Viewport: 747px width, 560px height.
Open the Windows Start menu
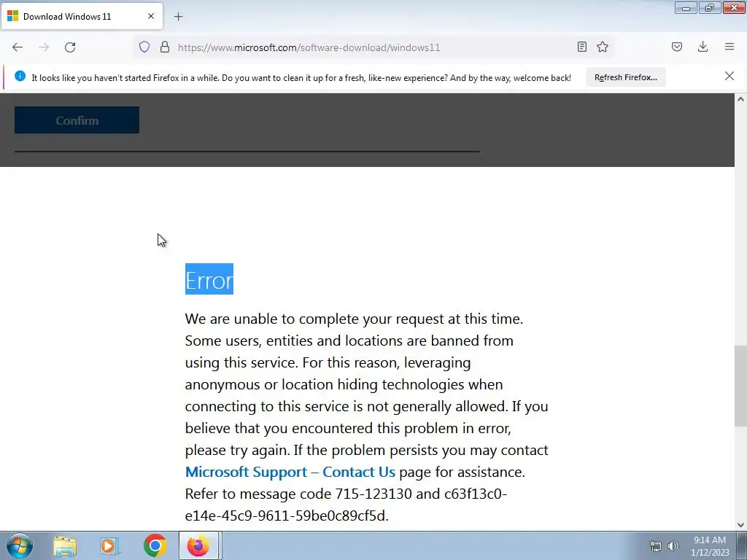[x=20, y=545]
